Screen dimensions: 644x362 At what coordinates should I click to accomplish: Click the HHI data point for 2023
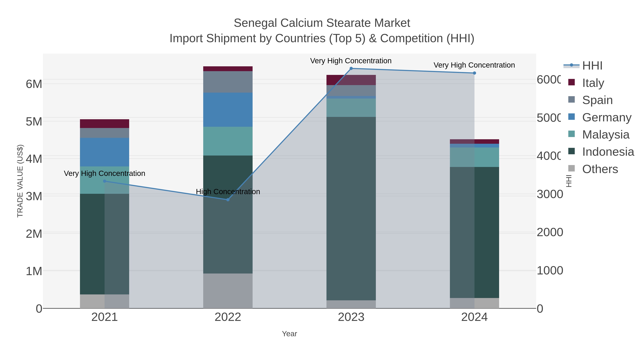[351, 68]
